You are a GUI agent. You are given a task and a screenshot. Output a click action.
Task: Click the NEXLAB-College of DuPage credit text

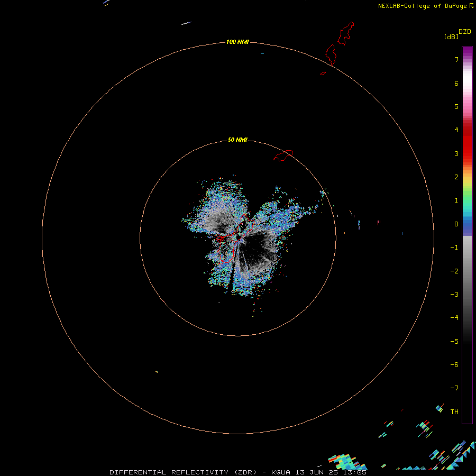click(x=422, y=6)
